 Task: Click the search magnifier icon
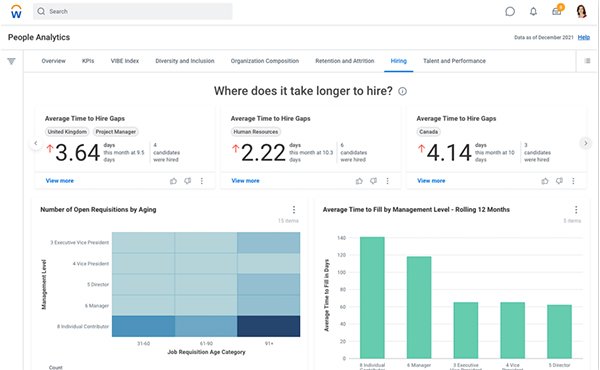click(x=41, y=11)
